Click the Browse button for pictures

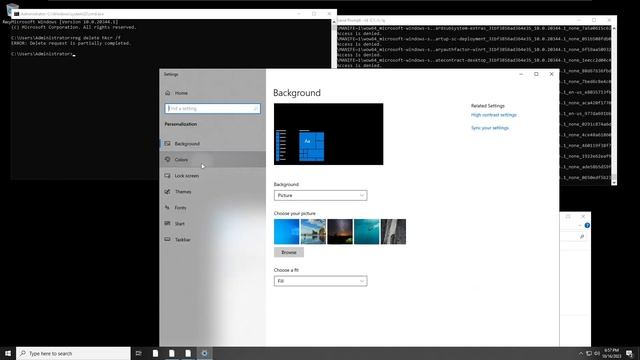point(289,252)
